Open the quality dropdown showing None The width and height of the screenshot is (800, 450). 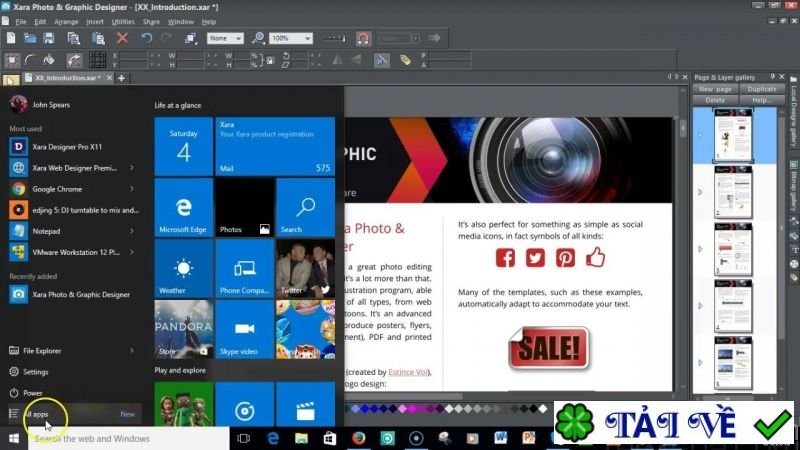click(x=224, y=38)
